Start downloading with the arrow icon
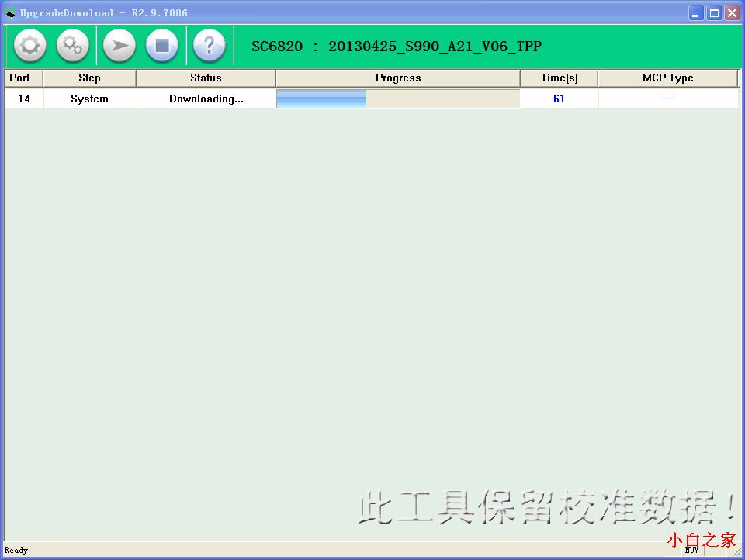745x560 pixels. pos(120,46)
